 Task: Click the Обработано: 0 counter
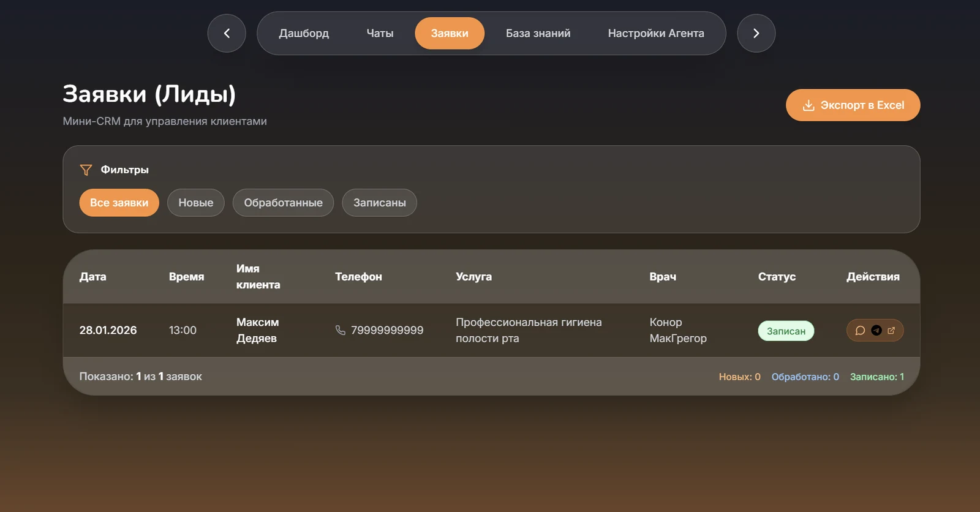(x=805, y=377)
